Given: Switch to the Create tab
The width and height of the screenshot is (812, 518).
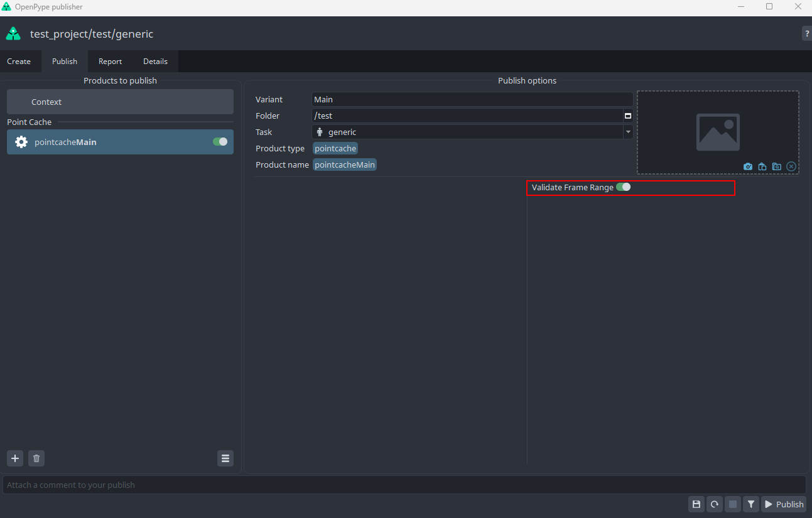Looking at the screenshot, I should pos(19,62).
